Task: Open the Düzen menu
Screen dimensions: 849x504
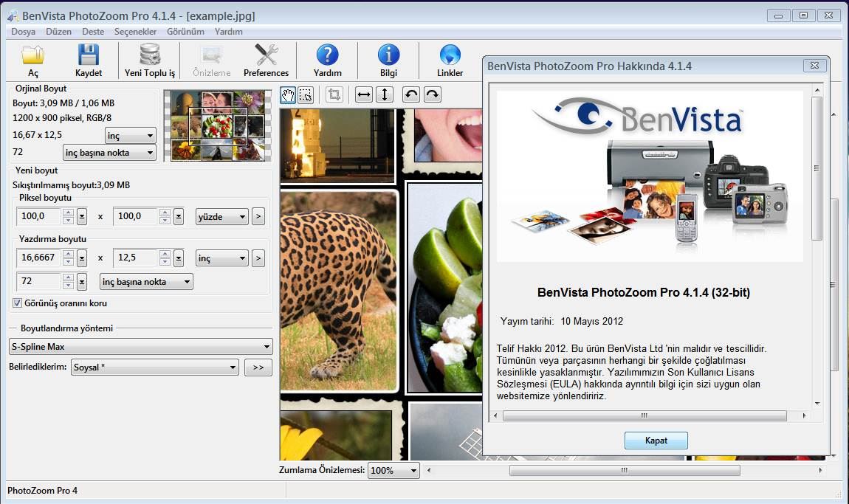Action: [x=58, y=32]
